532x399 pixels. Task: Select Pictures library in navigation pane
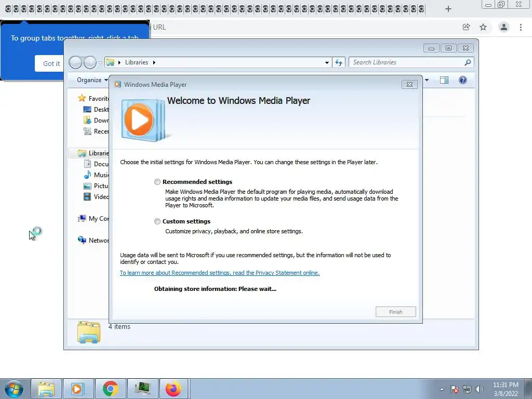point(96,186)
